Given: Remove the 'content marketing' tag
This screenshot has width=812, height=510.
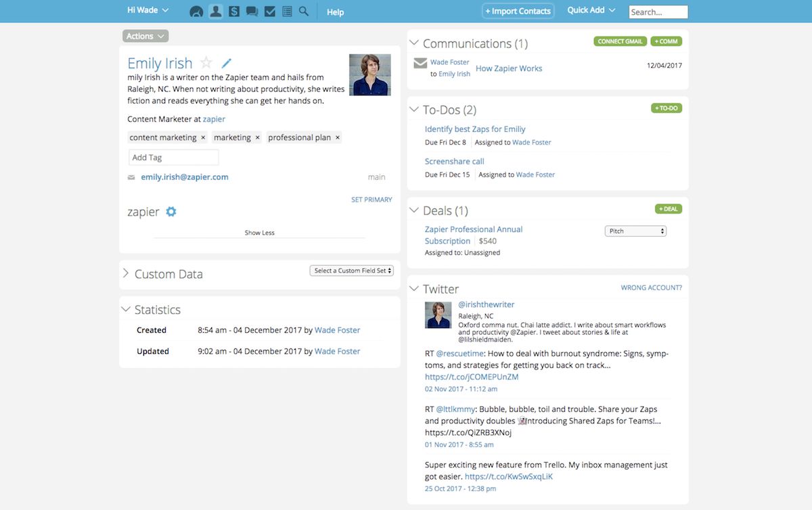Looking at the screenshot, I should [x=203, y=138].
